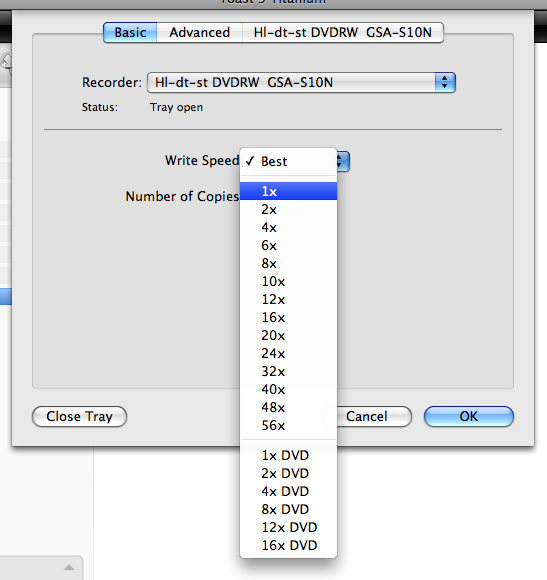This screenshot has width=547, height=580.
Task: Select 1x DVD write speed
Action: click(288, 455)
